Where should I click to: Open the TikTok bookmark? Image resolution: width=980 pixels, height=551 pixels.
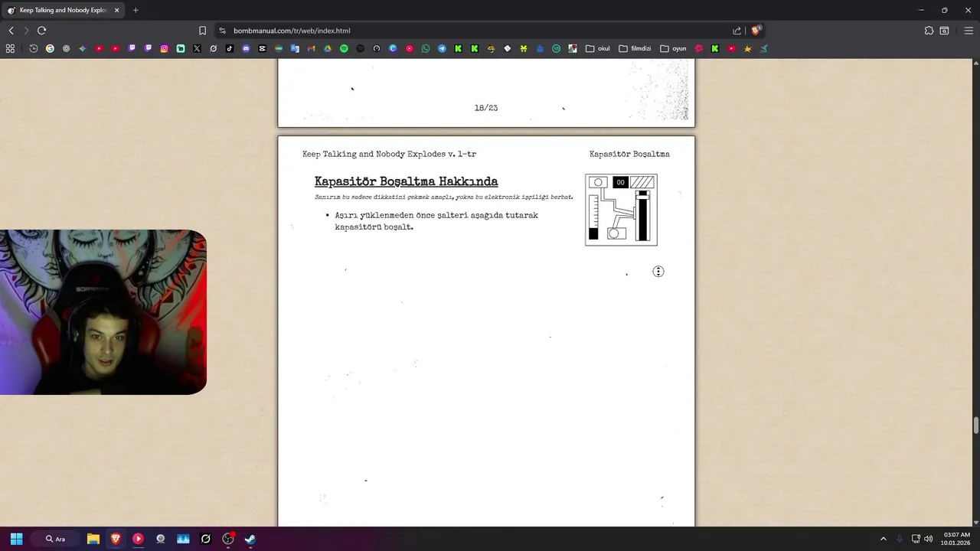tap(229, 48)
